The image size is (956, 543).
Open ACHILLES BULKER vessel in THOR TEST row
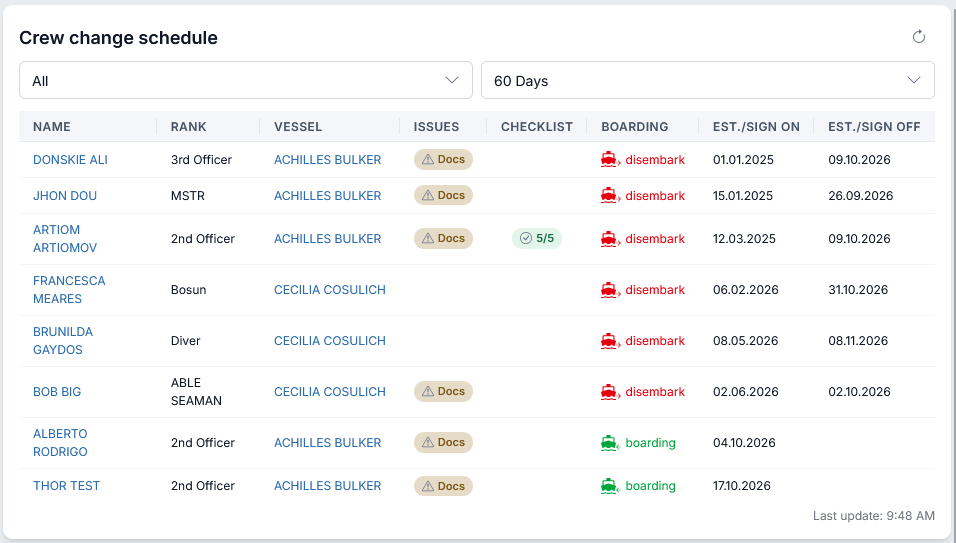coord(327,486)
